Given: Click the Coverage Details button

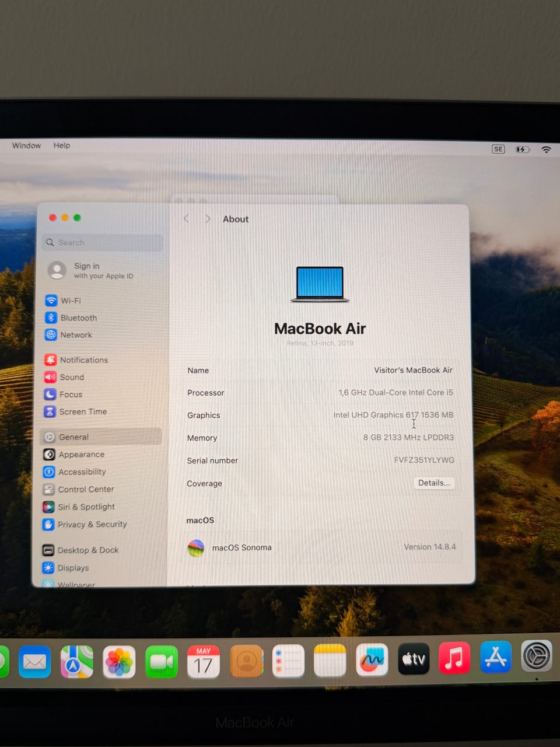Looking at the screenshot, I should pyautogui.click(x=434, y=483).
